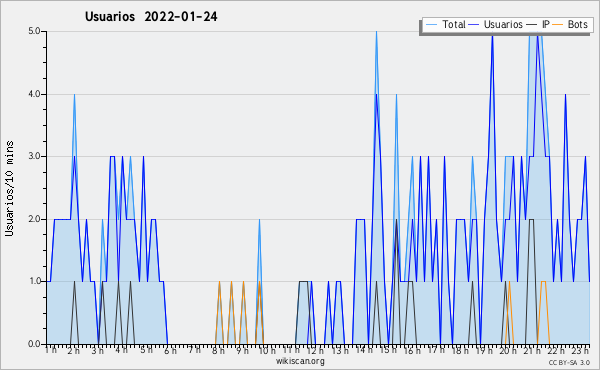
Task: Click the '14 h' x-axis label
Action: pos(364,350)
